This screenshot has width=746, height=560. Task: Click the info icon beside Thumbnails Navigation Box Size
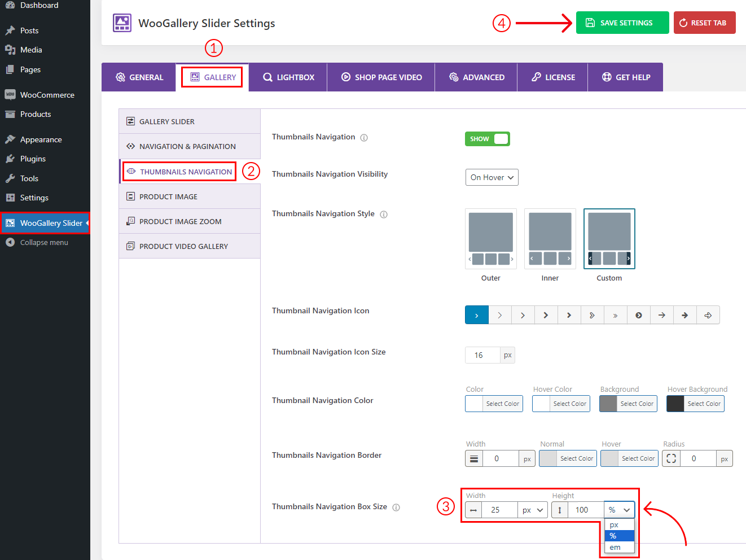point(396,507)
